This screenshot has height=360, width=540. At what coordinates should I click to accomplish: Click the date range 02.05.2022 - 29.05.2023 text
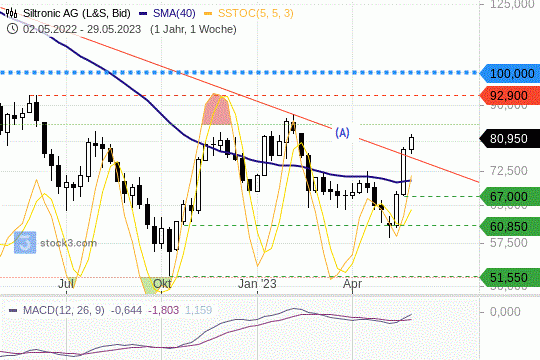(82, 29)
